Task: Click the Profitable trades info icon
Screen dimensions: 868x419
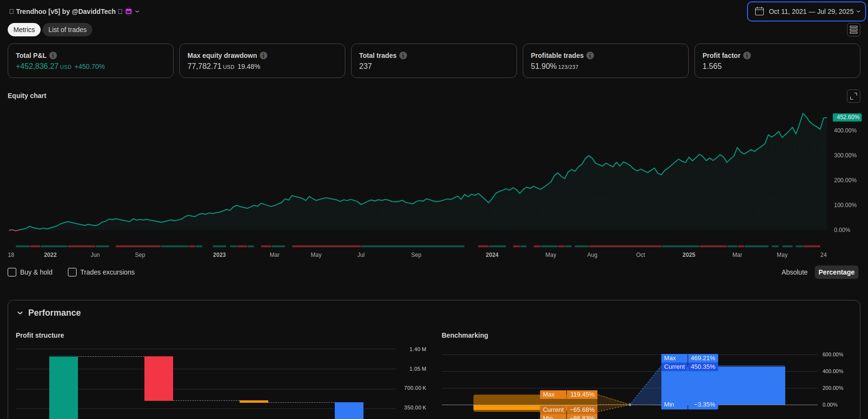Action: 590,55
